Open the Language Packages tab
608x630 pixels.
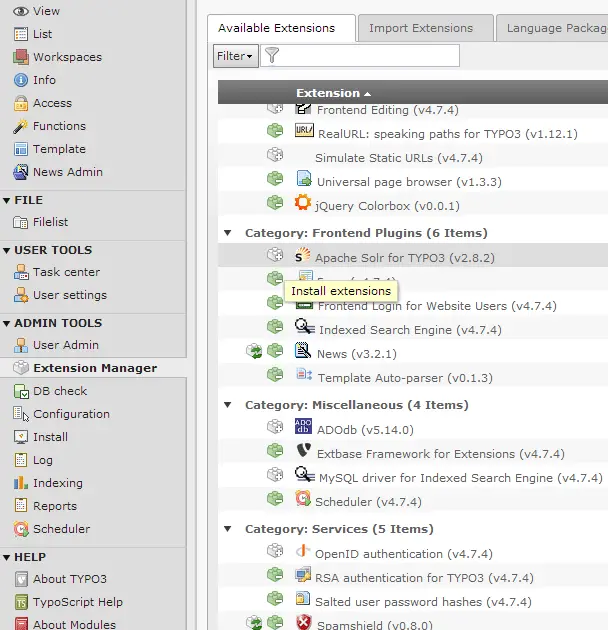(x=553, y=28)
